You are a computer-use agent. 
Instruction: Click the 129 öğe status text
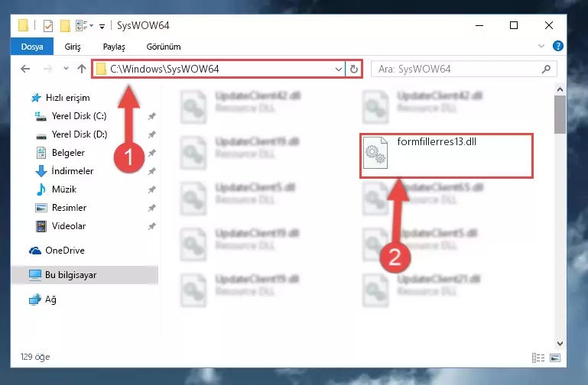tap(35, 357)
